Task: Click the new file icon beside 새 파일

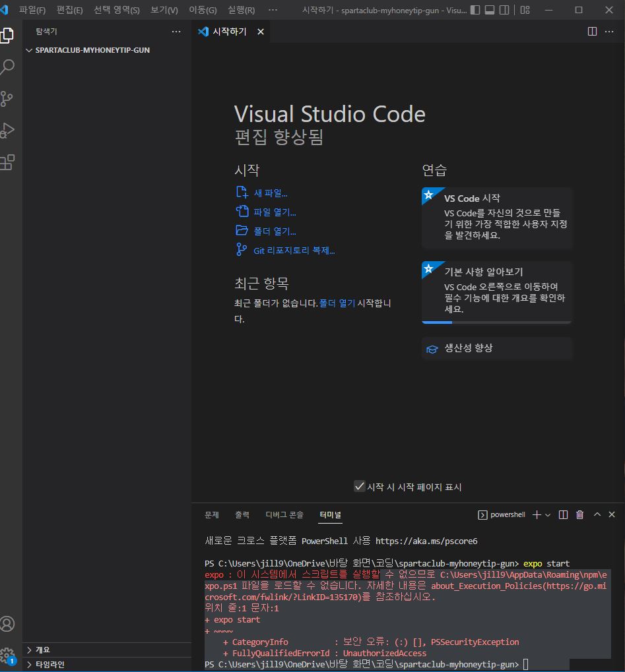Action: 242,192
